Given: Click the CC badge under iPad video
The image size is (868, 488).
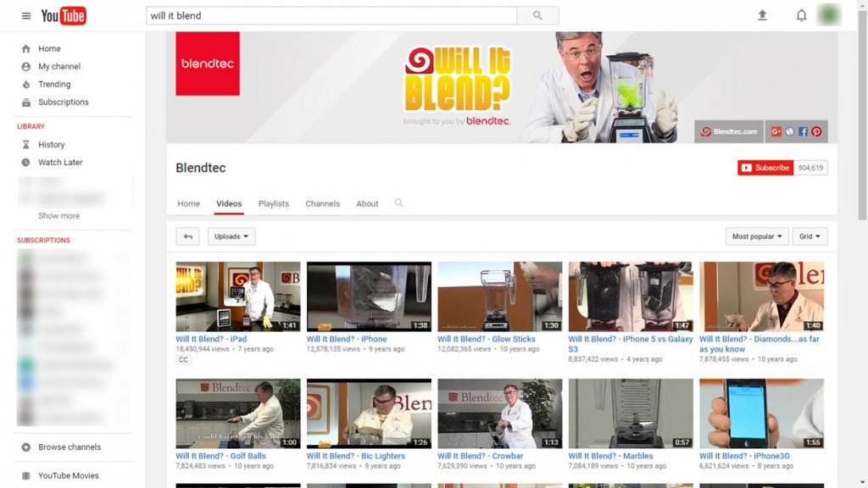Looking at the screenshot, I should [x=183, y=359].
